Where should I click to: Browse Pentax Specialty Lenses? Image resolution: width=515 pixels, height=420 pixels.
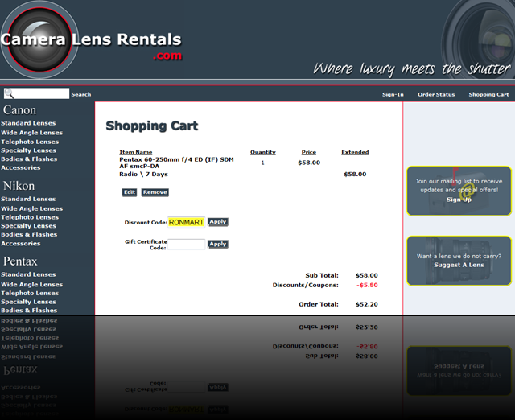29,302
